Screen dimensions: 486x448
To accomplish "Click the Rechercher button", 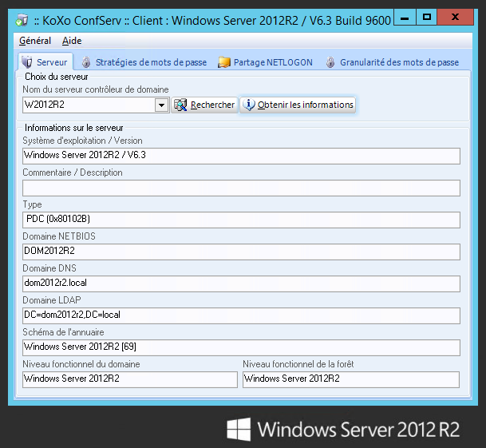I will click(x=204, y=105).
